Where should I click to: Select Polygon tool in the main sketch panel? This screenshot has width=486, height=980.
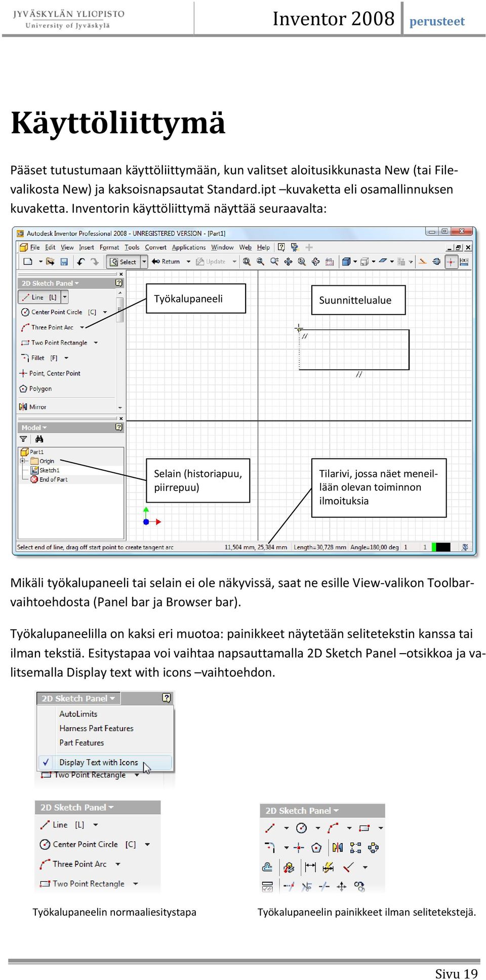35,389
